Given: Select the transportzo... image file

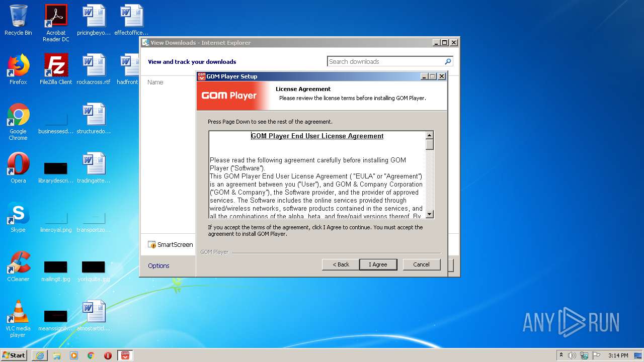Looking at the screenshot, I should coord(94,221).
